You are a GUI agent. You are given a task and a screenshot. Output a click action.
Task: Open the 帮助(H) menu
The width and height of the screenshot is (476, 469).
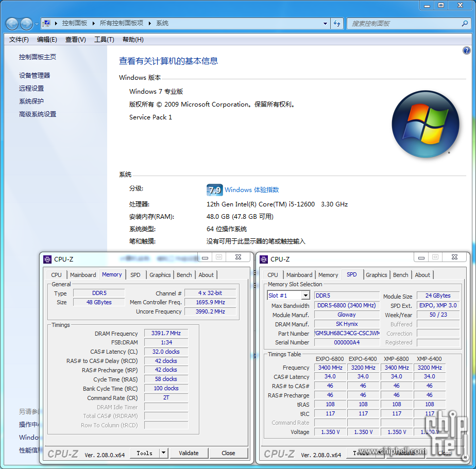click(133, 40)
